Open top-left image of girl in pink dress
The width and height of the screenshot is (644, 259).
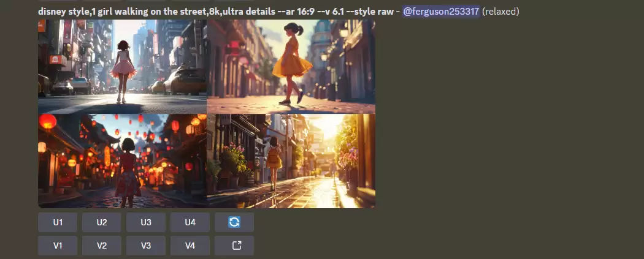122,66
